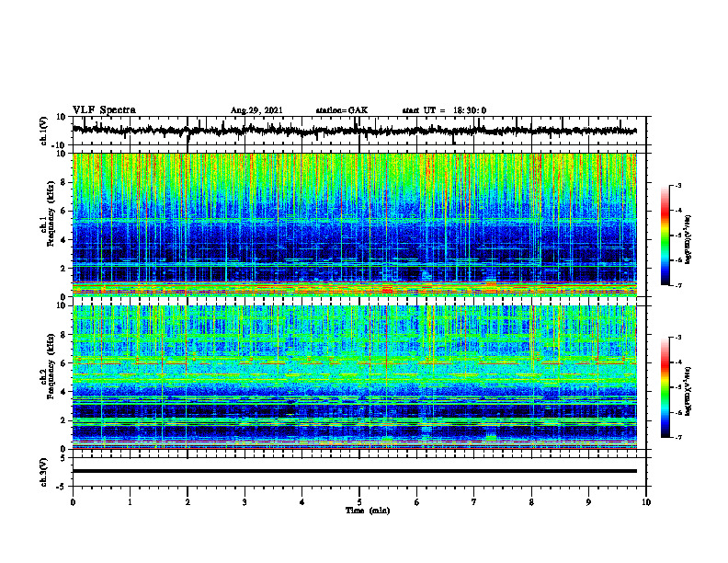Click the ch.2 spectrogram color scale bar

(x=665, y=387)
